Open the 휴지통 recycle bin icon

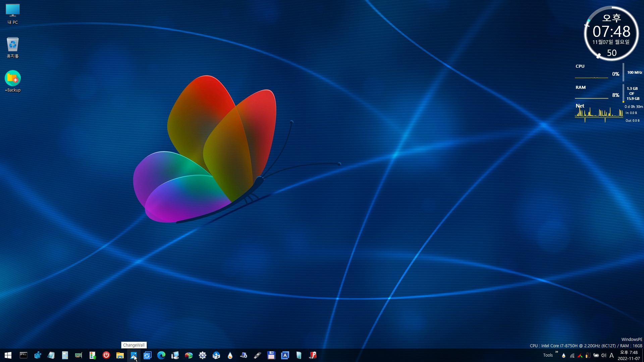(x=13, y=48)
